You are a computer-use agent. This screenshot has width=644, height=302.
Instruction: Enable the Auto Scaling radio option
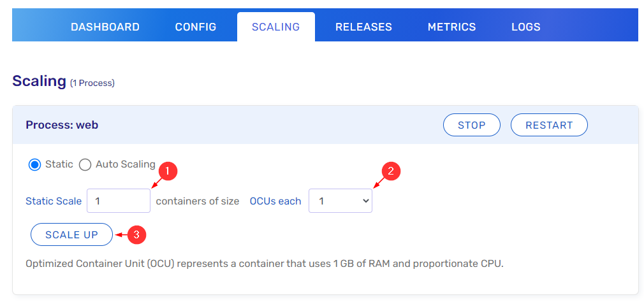coord(85,165)
